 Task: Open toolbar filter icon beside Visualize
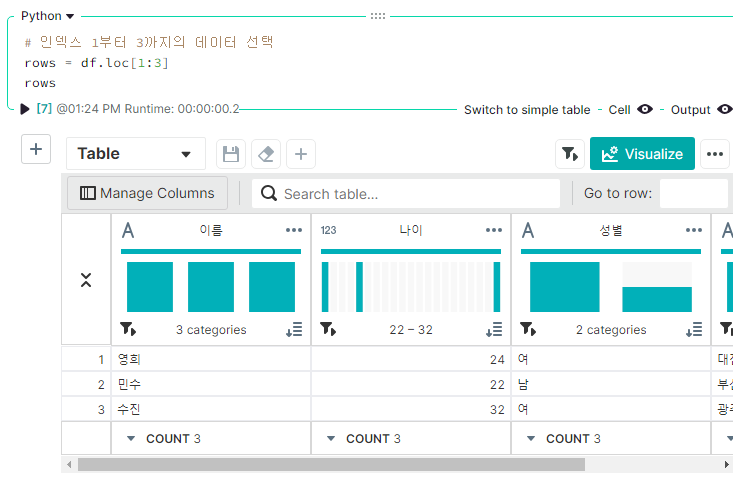tap(570, 154)
